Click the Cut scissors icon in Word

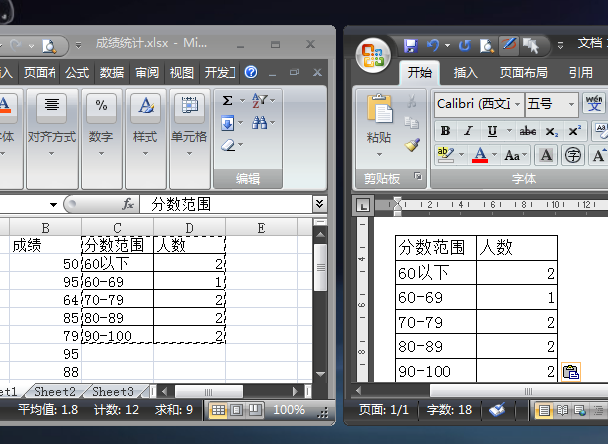click(x=412, y=102)
